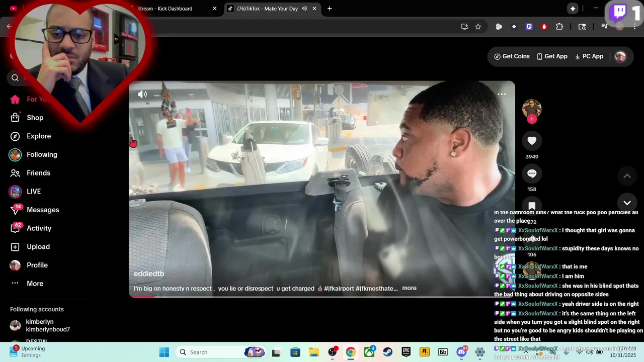Open the video's three-dot options menu

coord(502,94)
